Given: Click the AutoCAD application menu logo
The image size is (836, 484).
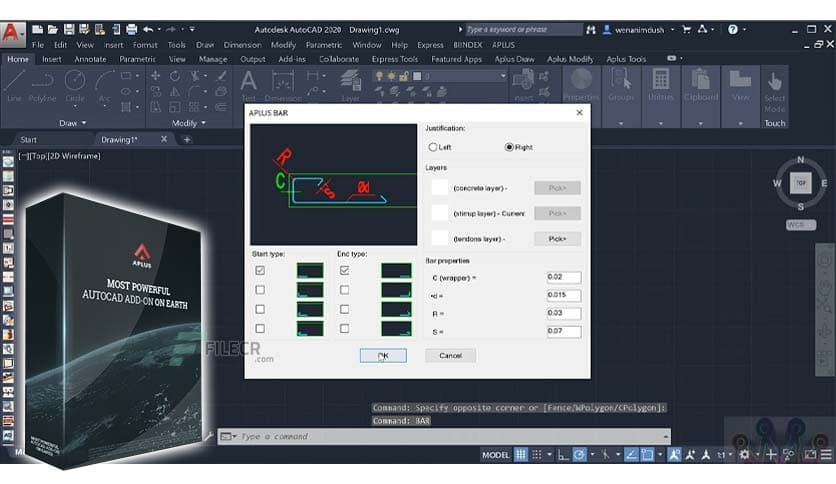Looking at the screenshot, I should 12,34.
